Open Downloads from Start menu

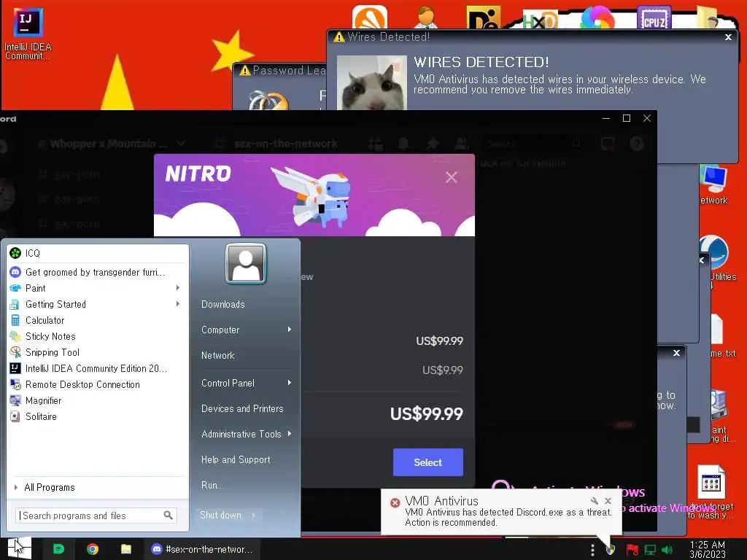tap(223, 304)
